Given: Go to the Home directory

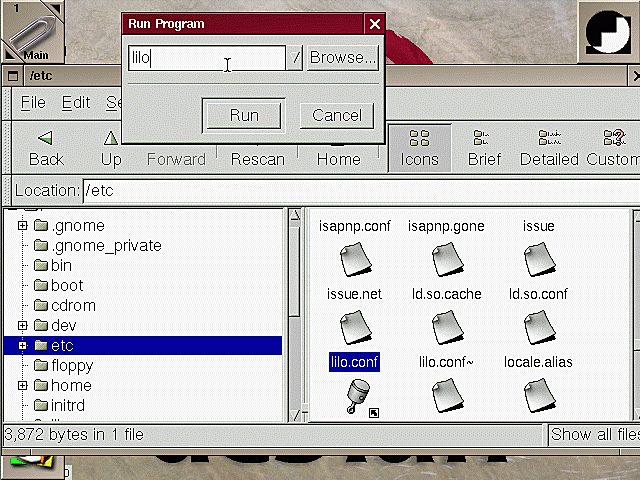Looking at the screenshot, I should [338, 158].
